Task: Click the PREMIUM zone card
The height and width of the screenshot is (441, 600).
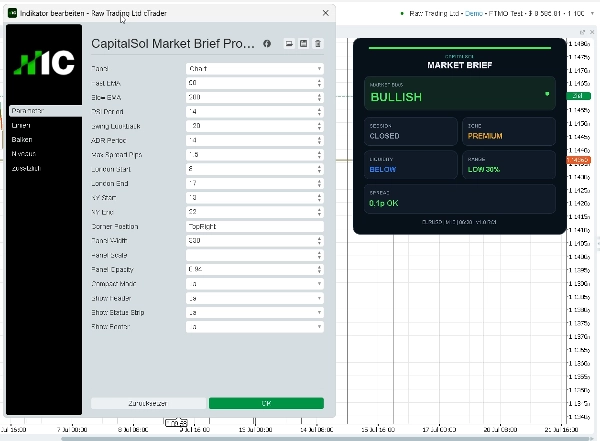Action: 509,131
